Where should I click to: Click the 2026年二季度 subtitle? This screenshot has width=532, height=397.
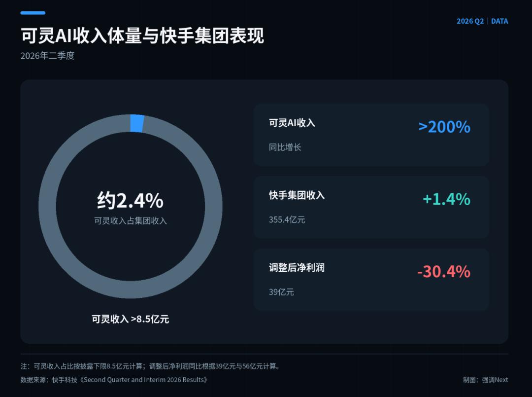click(47, 56)
